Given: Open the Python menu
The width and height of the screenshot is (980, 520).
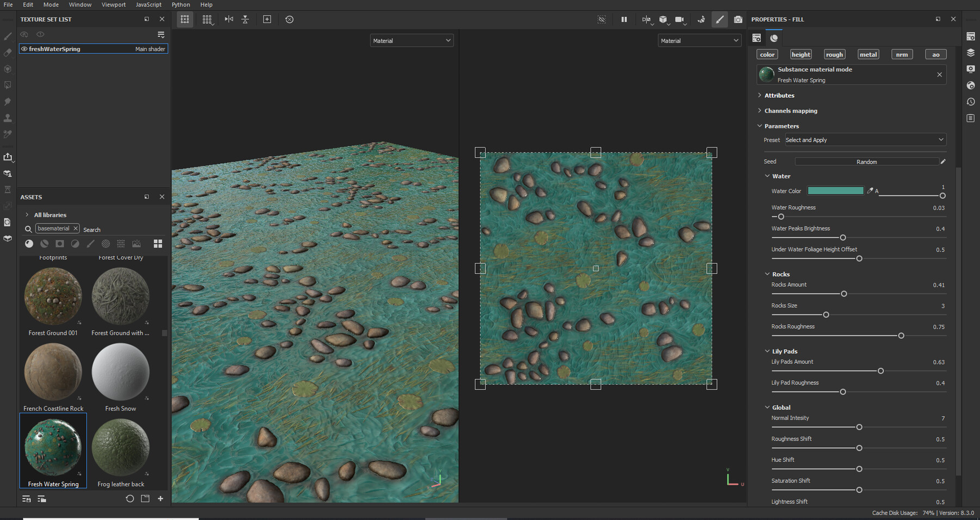Looking at the screenshot, I should pyautogui.click(x=181, y=4).
